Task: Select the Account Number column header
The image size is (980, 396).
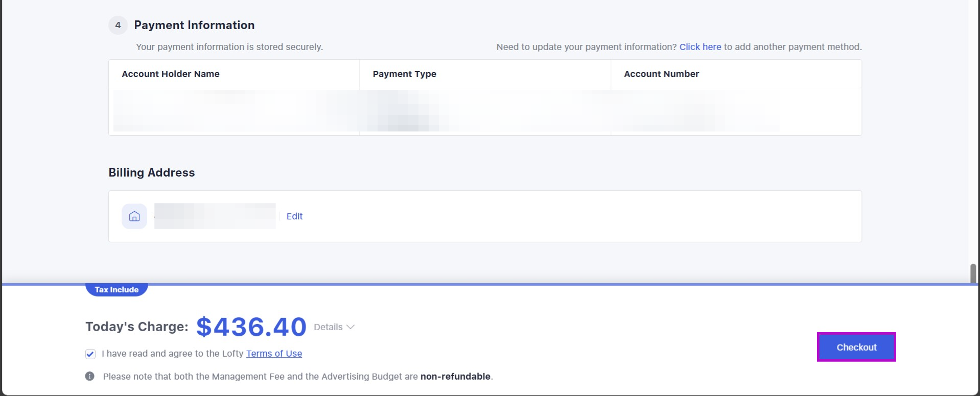Action: tap(661, 74)
